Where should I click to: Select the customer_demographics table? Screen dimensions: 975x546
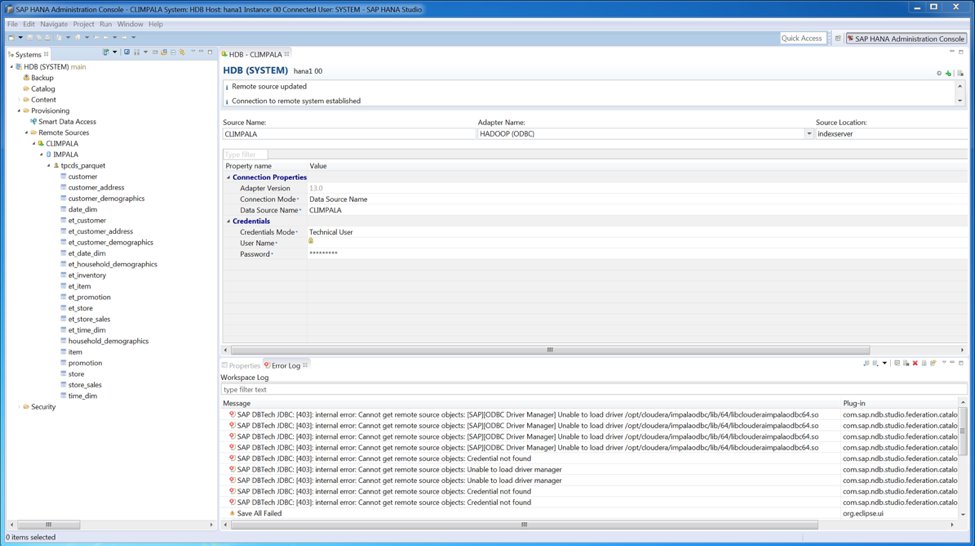click(x=106, y=198)
